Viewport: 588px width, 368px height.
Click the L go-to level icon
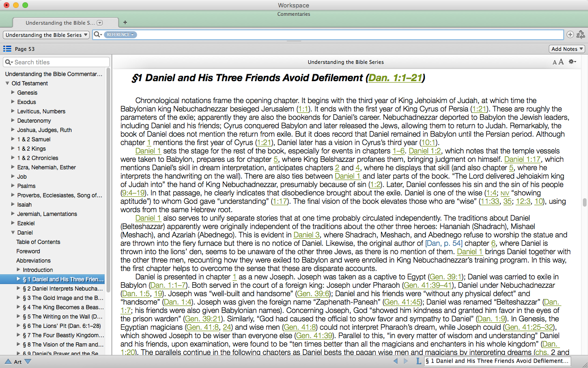(x=418, y=361)
